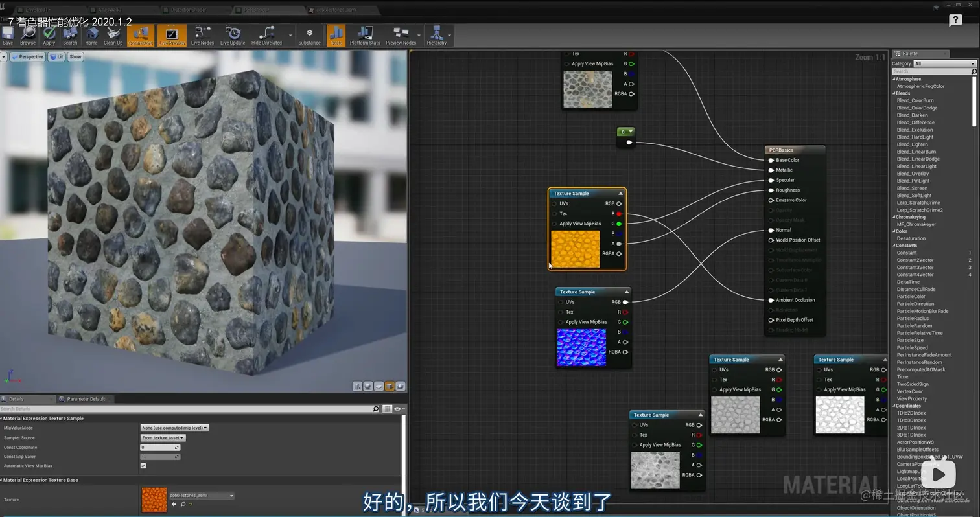Open the Sampler Source dropdown
980x517 pixels.
point(163,438)
